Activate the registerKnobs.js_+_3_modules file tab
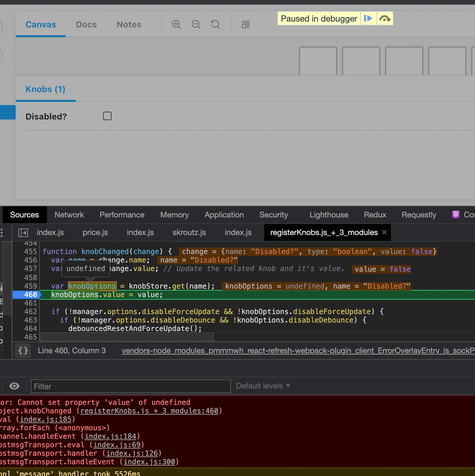This screenshot has height=476, width=475. [x=324, y=232]
